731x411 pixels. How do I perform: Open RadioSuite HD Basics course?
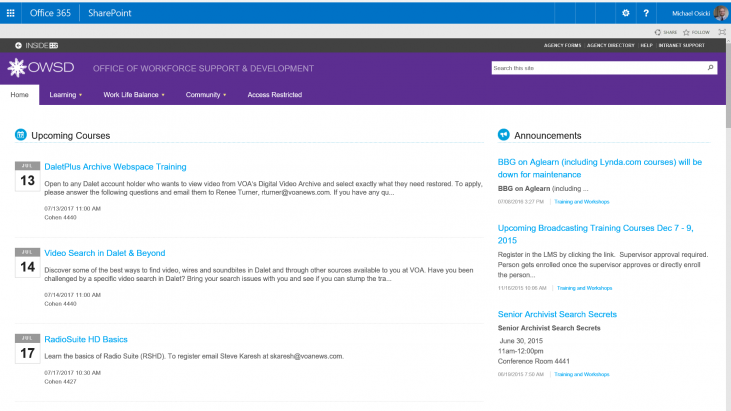(x=86, y=339)
